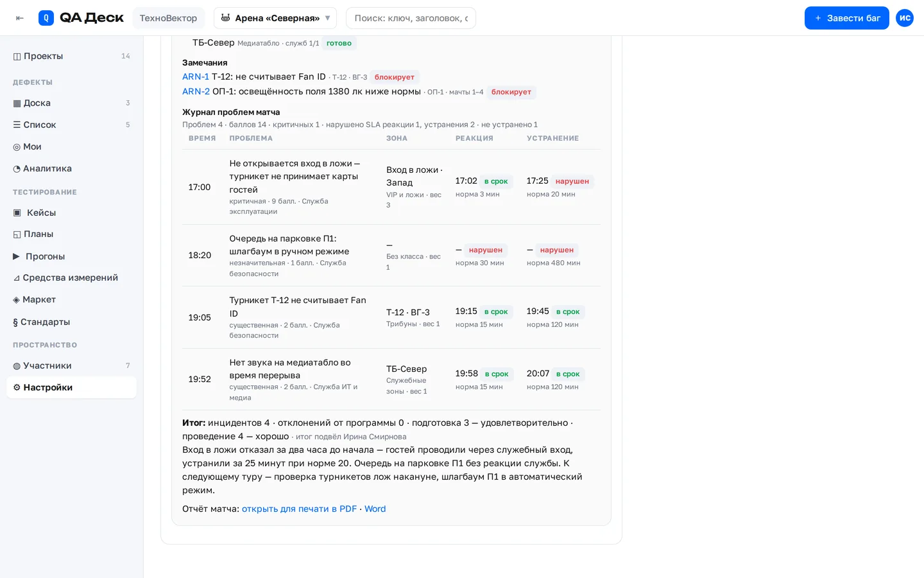Go to Список view
924x578 pixels.
[x=71, y=125]
